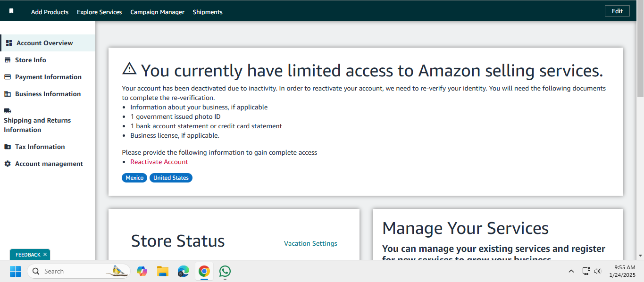The height and width of the screenshot is (282, 644).
Task: Click the Shipping and Returns truck icon
Action: pos(7,111)
